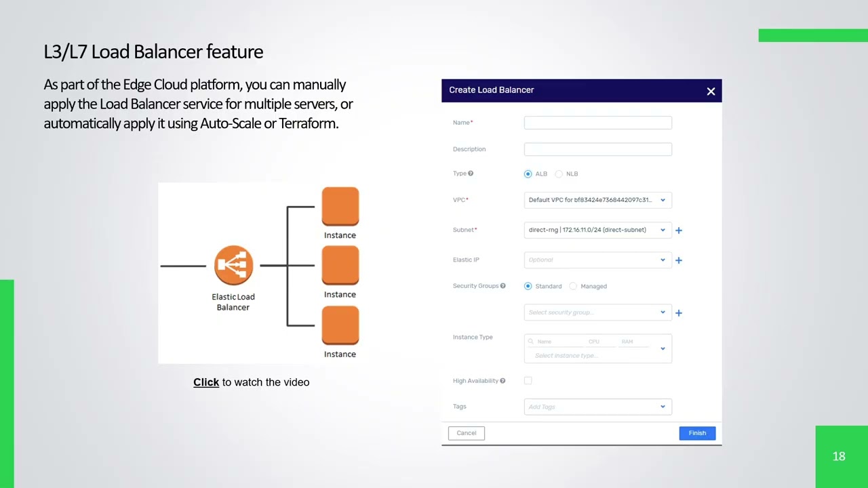The height and width of the screenshot is (488, 868).
Task: Expand the Subnet dropdown
Action: point(598,230)
